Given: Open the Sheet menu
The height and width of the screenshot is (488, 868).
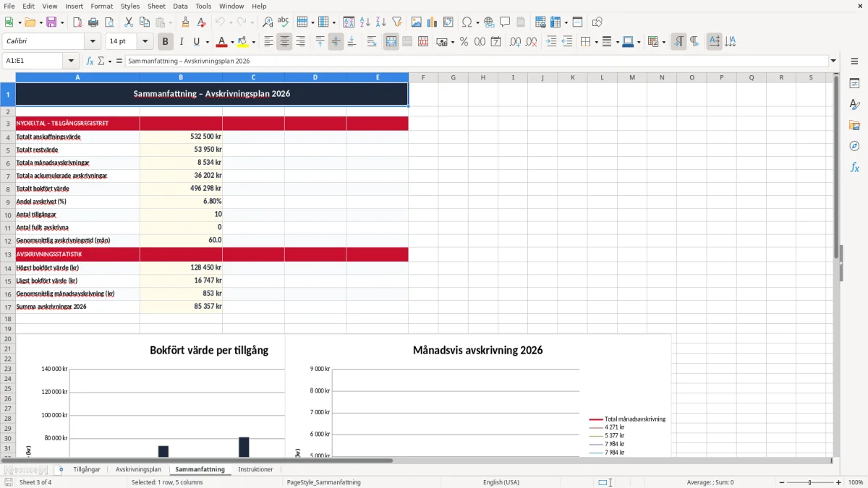Looking at the screenshot, I should pyautogui.click(x=156, y=6).
